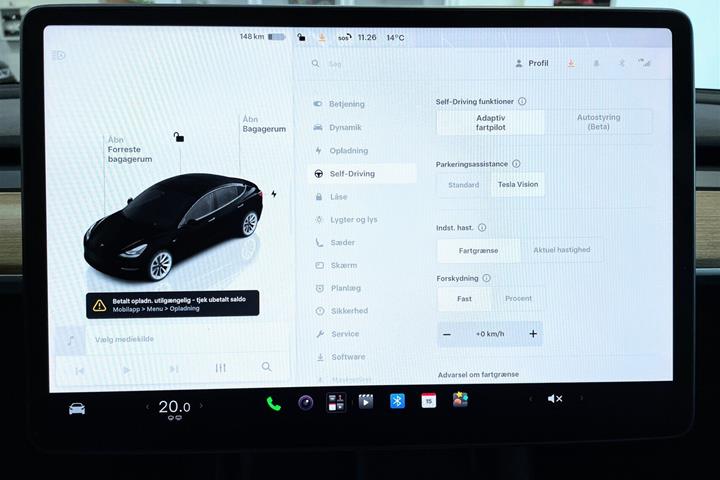Image resolution: width=720 pixels, height=480 pixels.
Task: Open the Dynamik settings menu
Action: click(x=338, y=127)
